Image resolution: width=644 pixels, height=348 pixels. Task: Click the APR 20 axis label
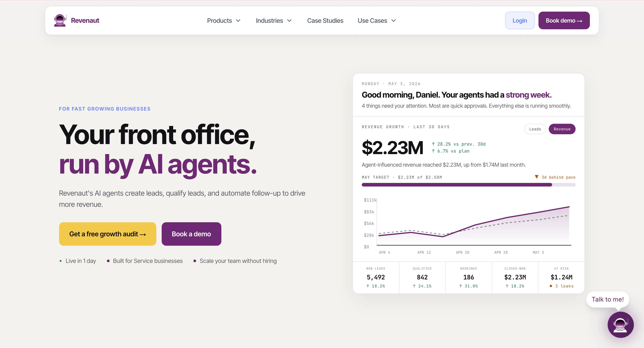click(462, 252)
